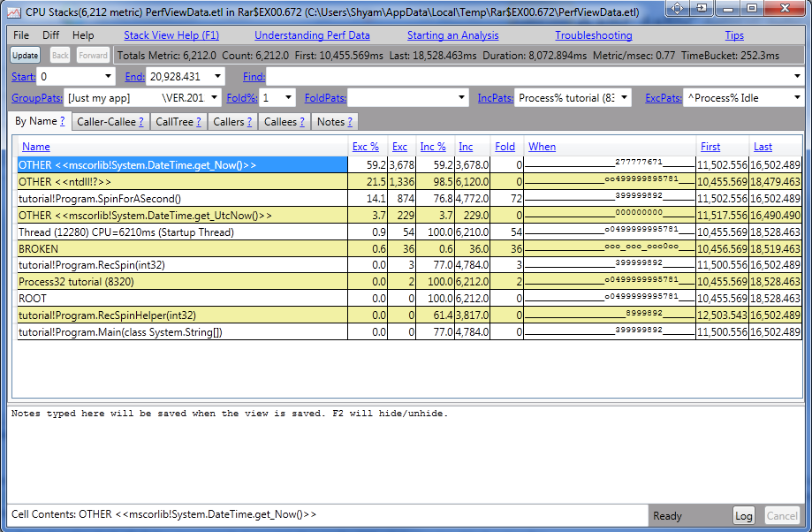Screen dimensions: 812x532
Task: Expand the ExcPats dropdown
Action: click(797, 97)
